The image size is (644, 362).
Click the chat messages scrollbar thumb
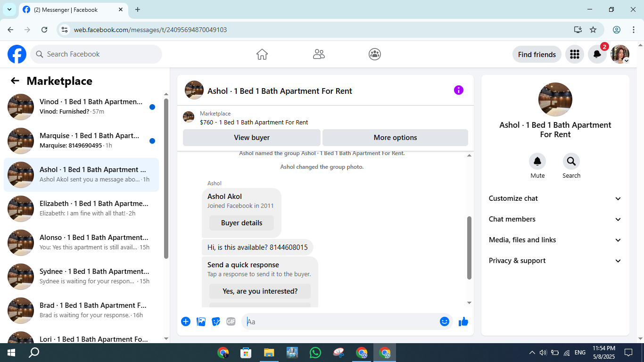point(469,248)
